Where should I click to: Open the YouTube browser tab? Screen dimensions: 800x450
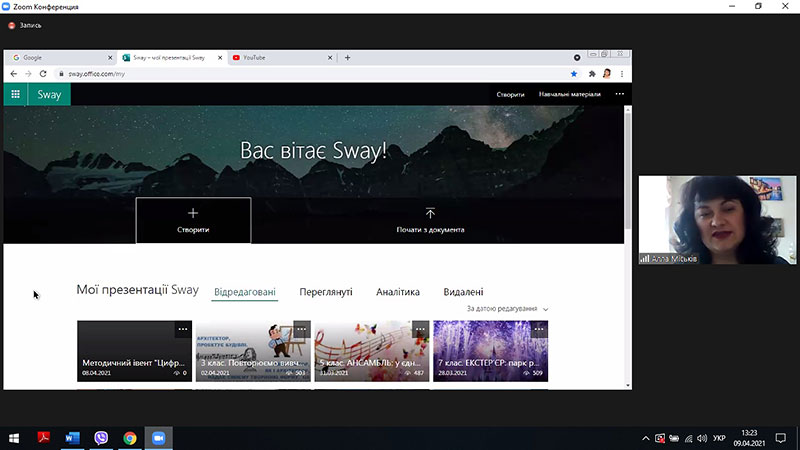282,58
